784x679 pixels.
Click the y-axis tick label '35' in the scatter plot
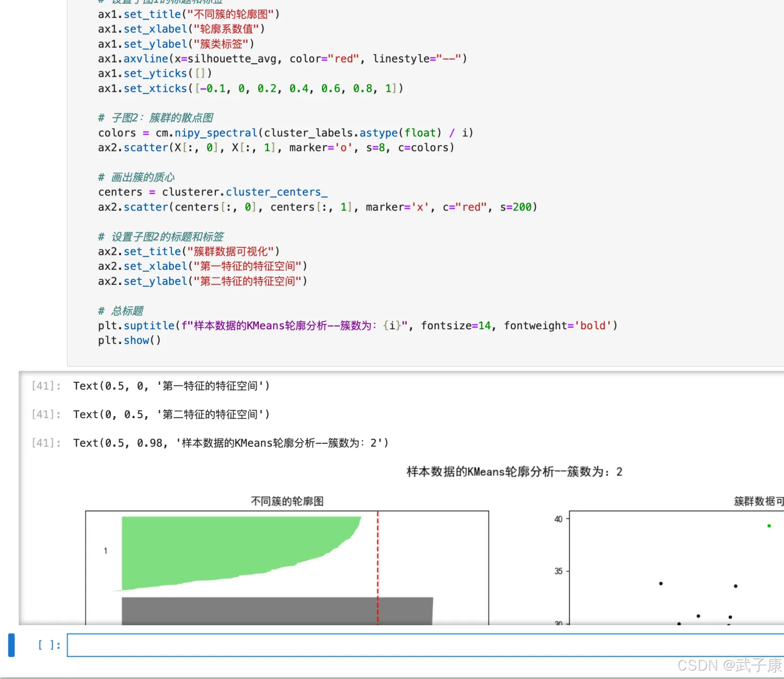tap(558, 571)
